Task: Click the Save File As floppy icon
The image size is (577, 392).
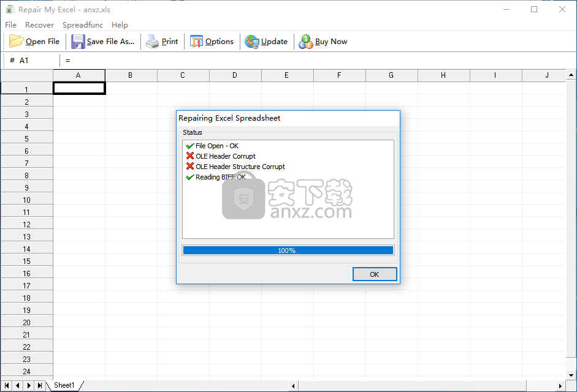Action: (x=78, y=42)
